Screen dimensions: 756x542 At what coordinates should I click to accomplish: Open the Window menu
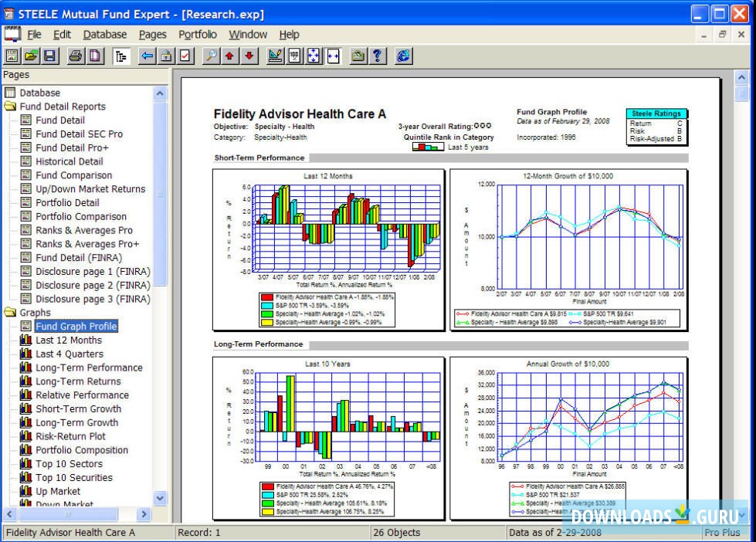(248, 35)
